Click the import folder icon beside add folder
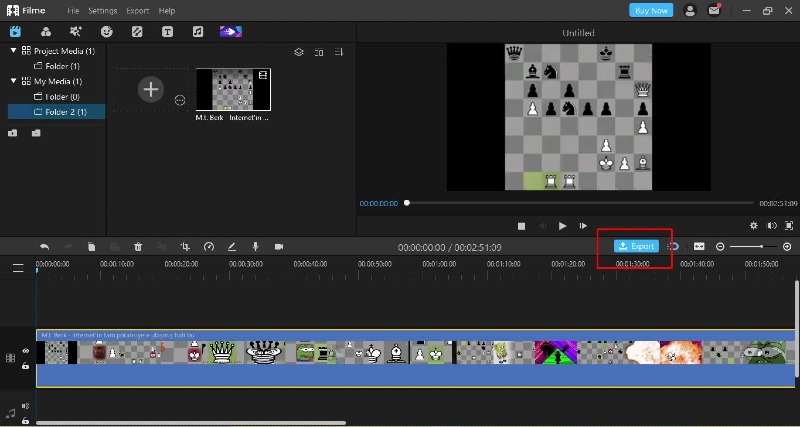Screen dimensions: 800x427 tap(36, 133)
